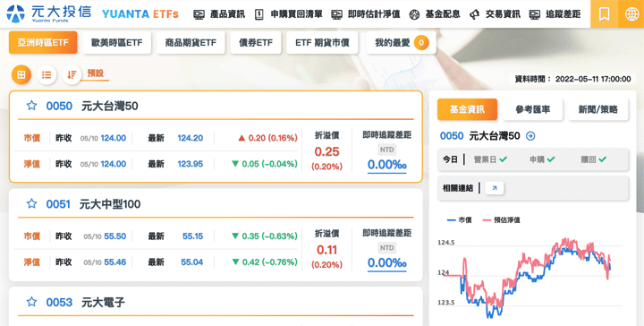Image resolution: width=644 pixels, height=326 pixels.
Task: Star the 0053 元大電子 ETF
Action: pos(31,302)
